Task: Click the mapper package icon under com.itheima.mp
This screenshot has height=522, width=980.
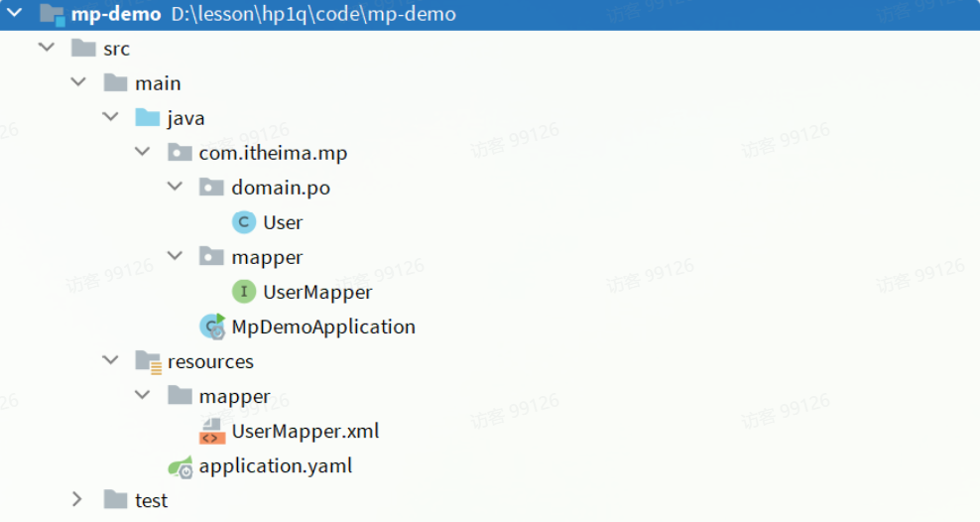Action: [x=211, y=256]
